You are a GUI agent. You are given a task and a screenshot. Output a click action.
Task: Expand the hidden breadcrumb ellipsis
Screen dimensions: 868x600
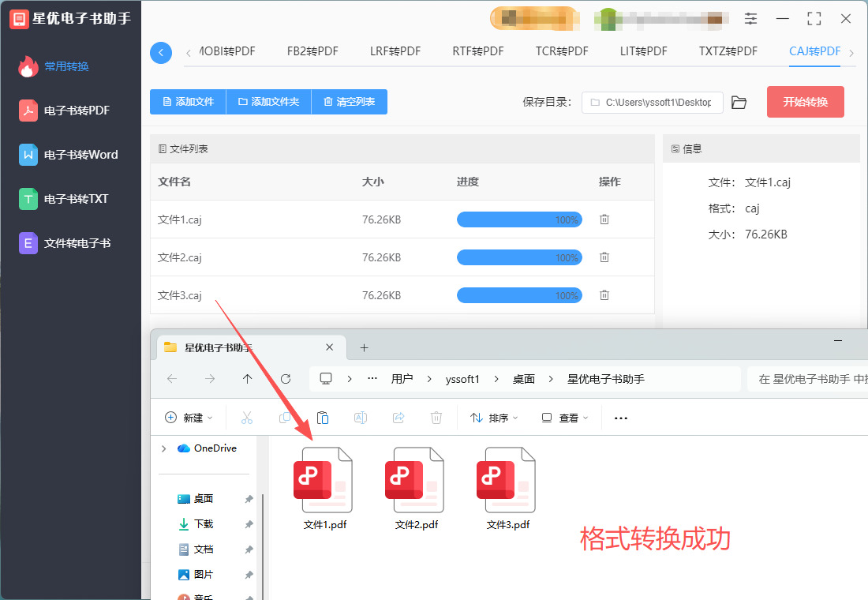click(372, 379)
